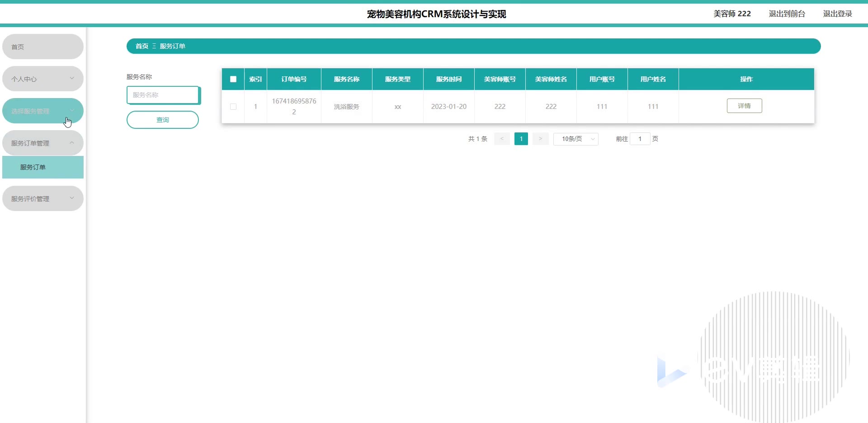This screenshot has height=423, width=868.
Task: Click 退出到前台 in top bar
Action: pos(787,14)
